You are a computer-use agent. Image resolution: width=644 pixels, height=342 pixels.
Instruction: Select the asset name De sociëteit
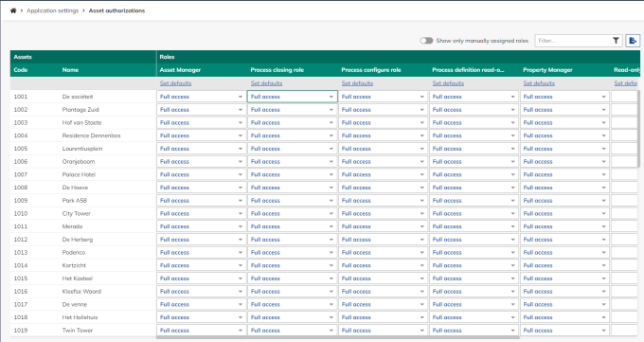click(x=78, y=97)
